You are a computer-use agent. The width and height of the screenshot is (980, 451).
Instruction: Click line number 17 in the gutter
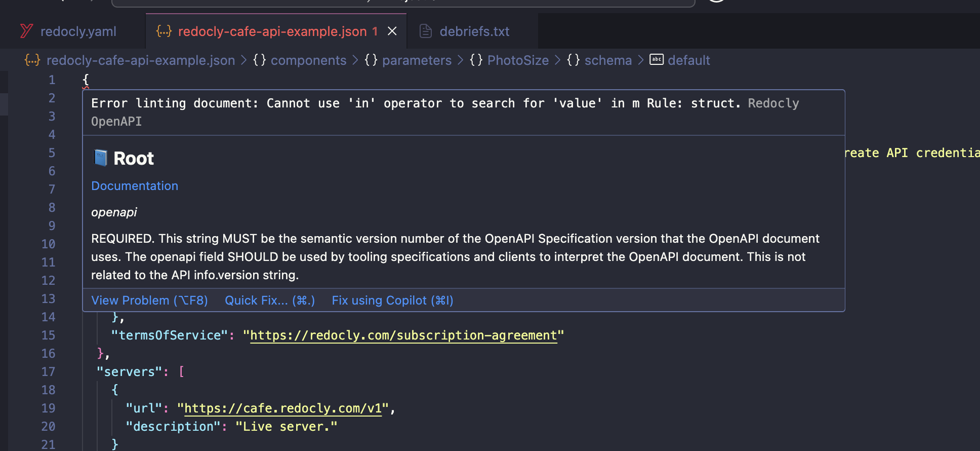[x=49, y=372]
